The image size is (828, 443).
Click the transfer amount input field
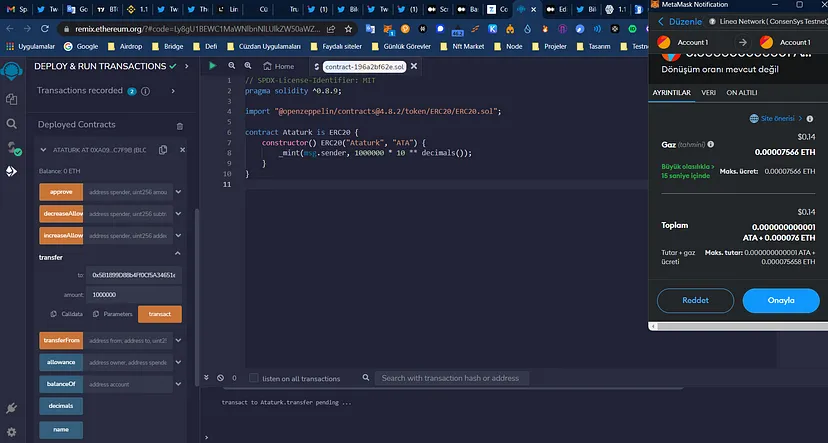[134, 295]
